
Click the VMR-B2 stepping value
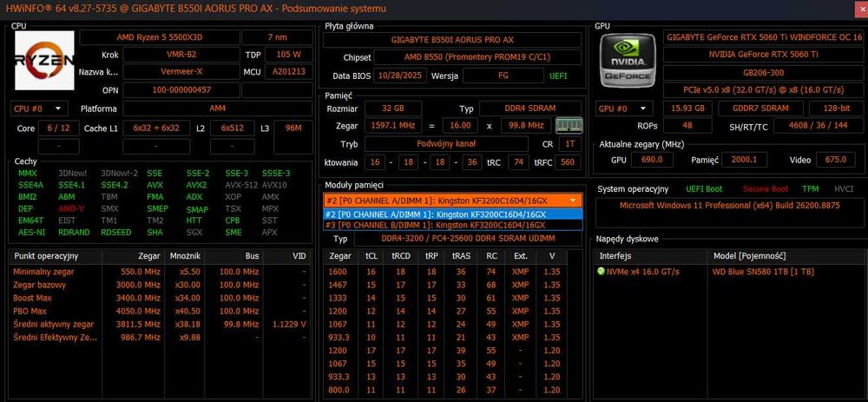tap(181, 55)
